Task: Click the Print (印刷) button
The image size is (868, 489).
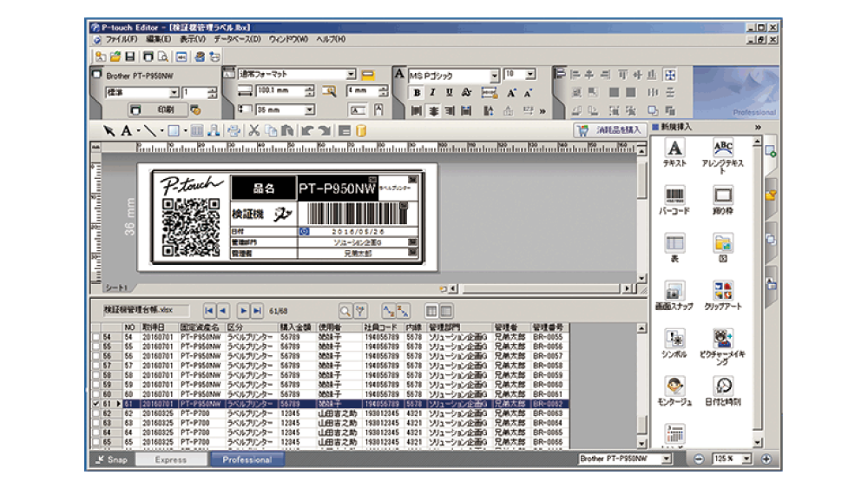Action: click(x=158, y=109)
